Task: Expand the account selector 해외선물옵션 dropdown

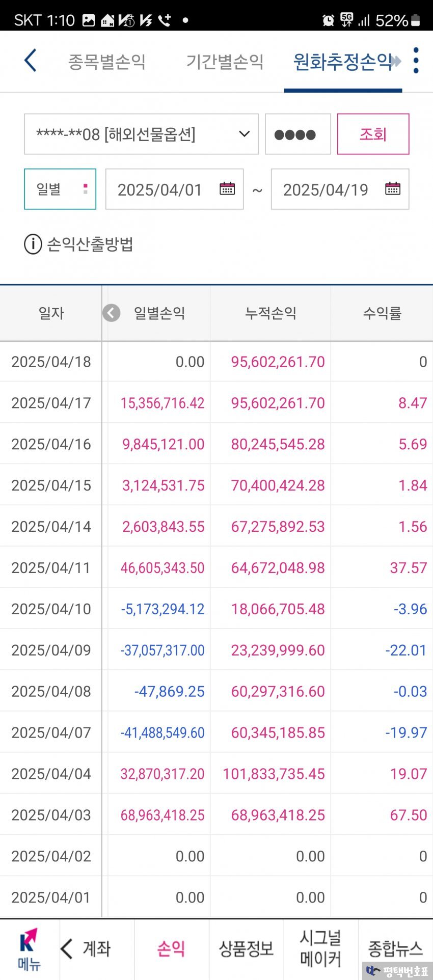Action: pyautogui.click(x=141, y=134)
